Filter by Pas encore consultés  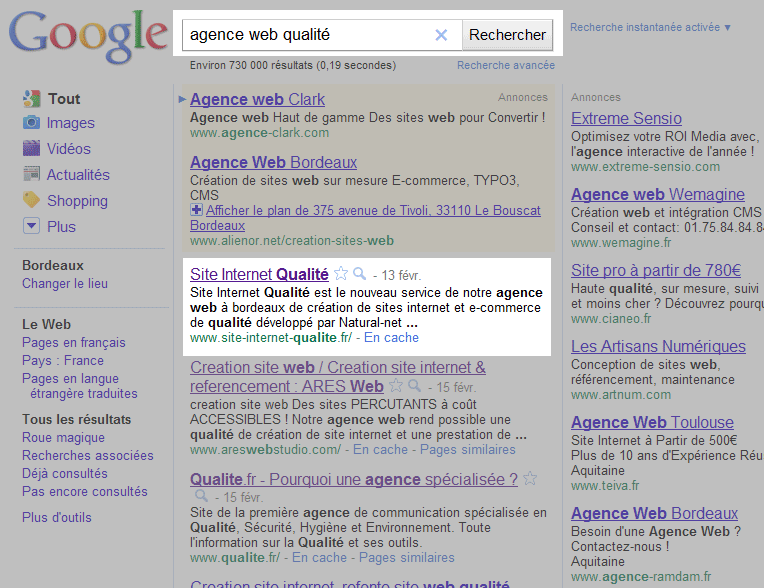pyautogui.click(x=85, y=492)
